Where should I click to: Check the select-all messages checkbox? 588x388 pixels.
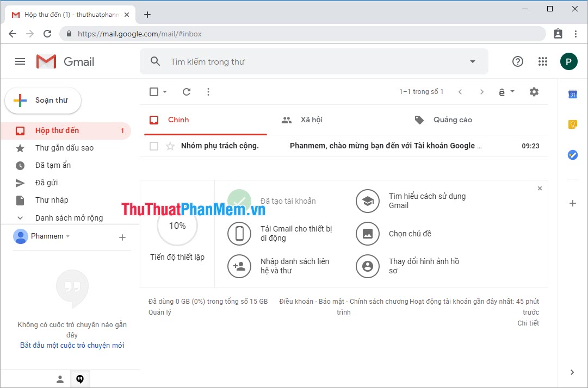click(x=153, y=92)
